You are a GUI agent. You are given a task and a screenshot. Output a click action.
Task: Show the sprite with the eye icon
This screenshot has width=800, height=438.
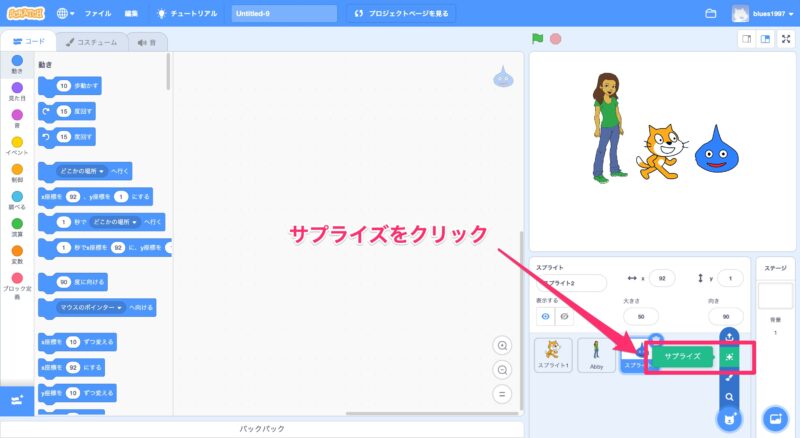[x=546, y=315]
